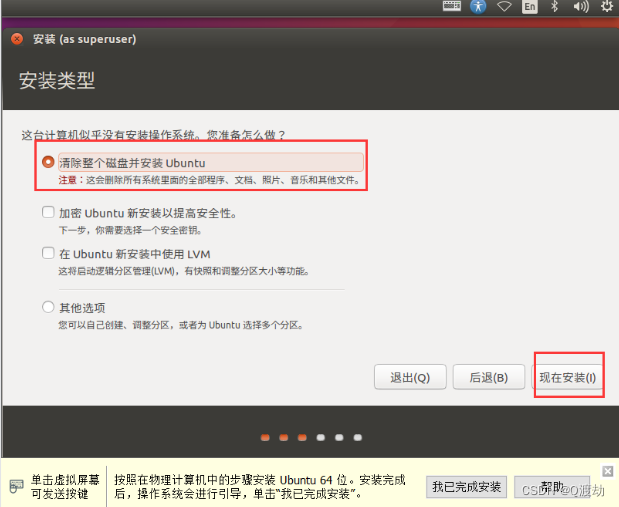619x507 pixels.
Task: Click the virtual screen keyboard hint icon
Action: click(16, 486)
